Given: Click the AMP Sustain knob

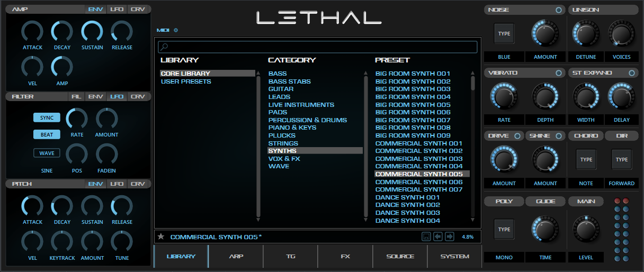Looking at the screenshot, I should [92, 32].
